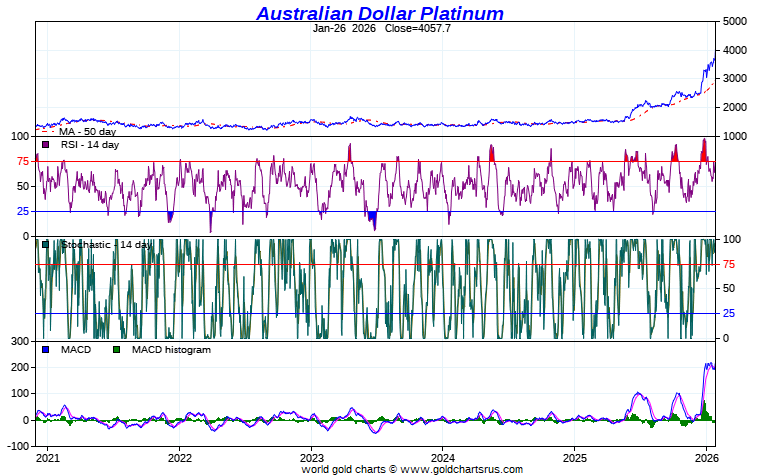This screenshot has width=760, height=475.
Task: Click the 2026 x-axis label
Action: (x=706, y=458)
